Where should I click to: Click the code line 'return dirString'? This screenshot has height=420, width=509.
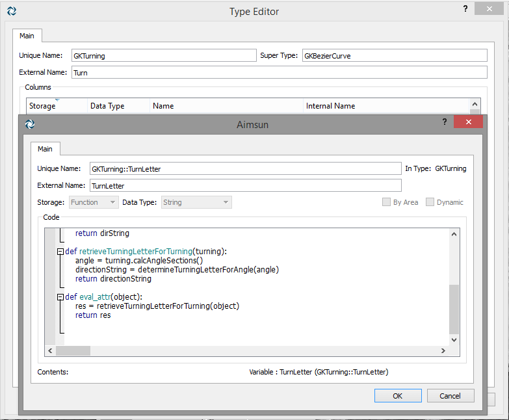click(x=102, y=233)
